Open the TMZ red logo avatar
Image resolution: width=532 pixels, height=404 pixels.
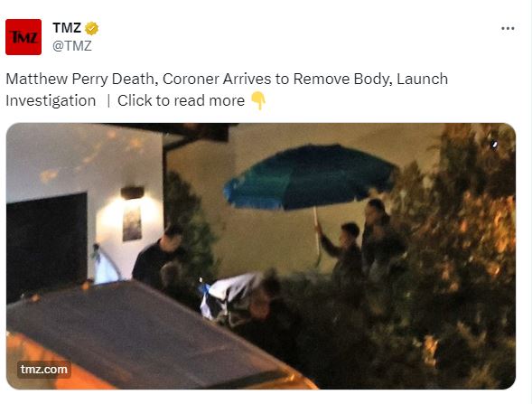click(23, 37)
